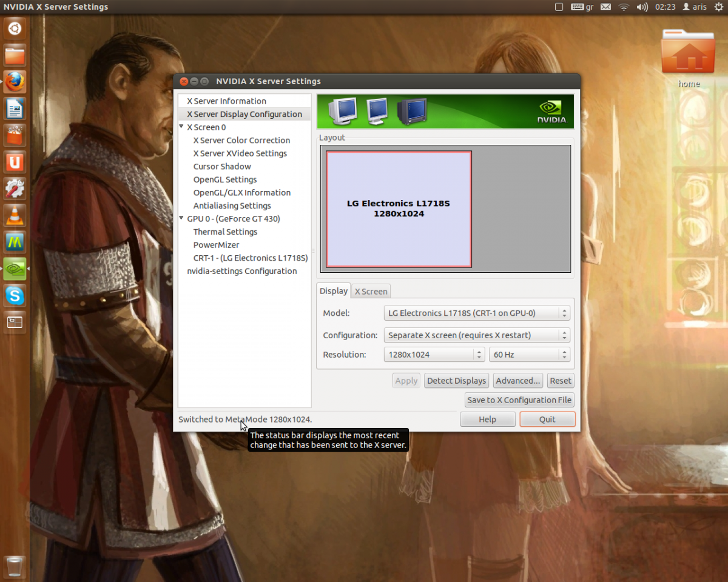Open Advanced display options

coord(518,381)
